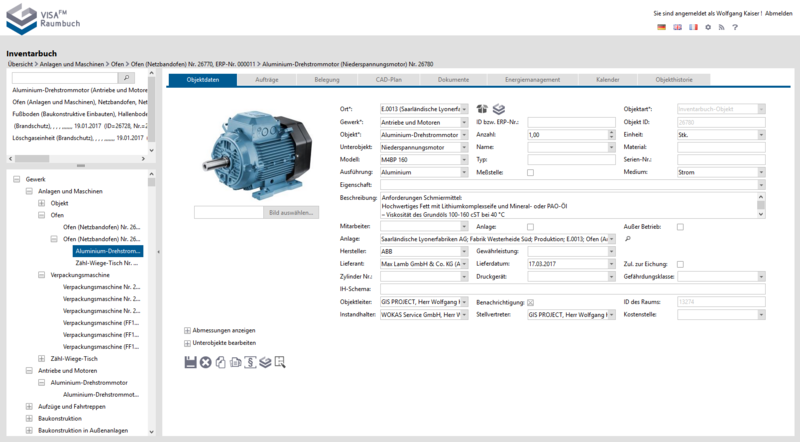Viewport: 800px width, 442px height.
Task: Click the Beschreibung text area scrollbar
Action: click(x=761, y=206)
